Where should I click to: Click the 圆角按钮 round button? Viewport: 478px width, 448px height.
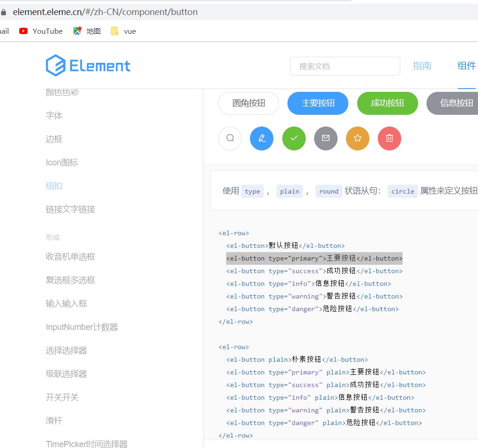[249, 103]
